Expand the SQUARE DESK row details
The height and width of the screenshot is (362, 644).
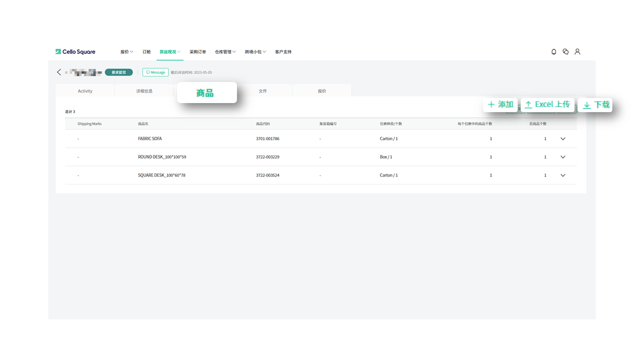pos(563,175)
